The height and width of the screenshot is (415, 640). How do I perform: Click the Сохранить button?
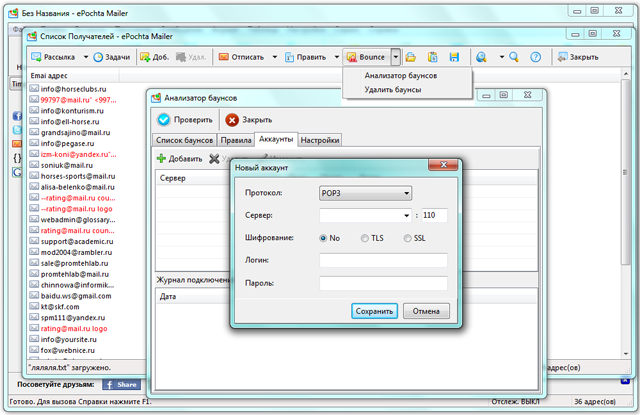374,311
